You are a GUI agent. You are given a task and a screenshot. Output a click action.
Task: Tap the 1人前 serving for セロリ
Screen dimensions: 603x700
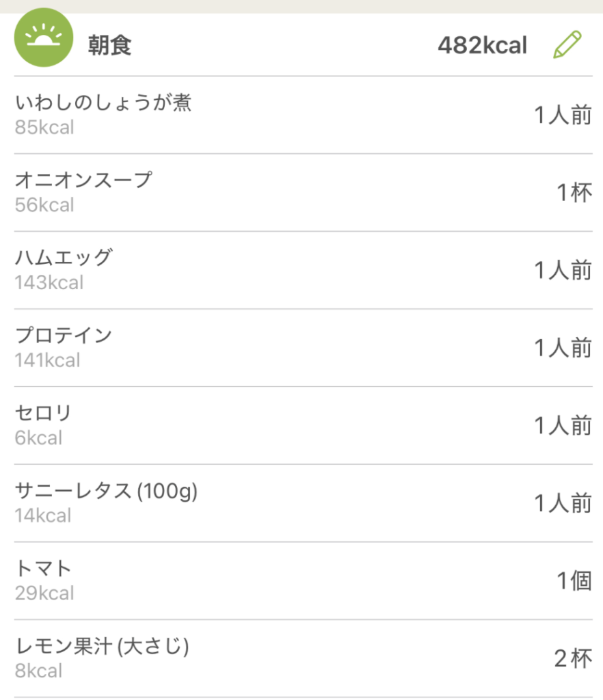(x=563, y=426)
